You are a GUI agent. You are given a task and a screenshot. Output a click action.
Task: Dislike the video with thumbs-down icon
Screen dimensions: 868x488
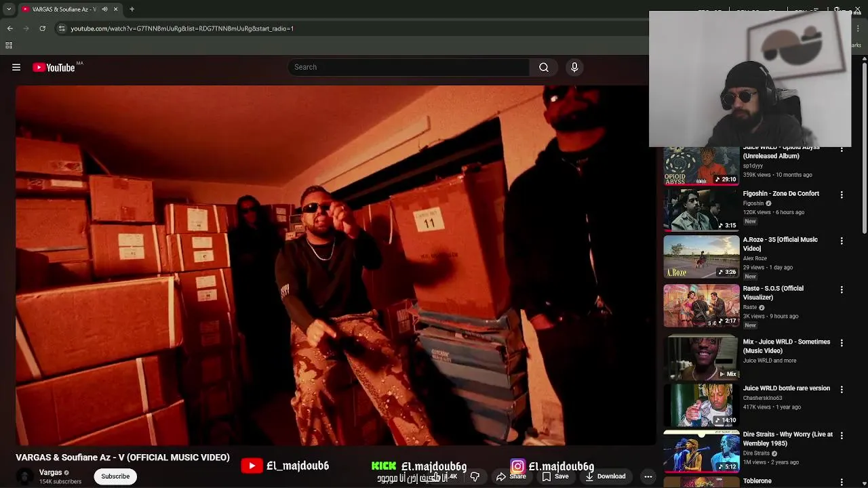click(x=475, y=476)
